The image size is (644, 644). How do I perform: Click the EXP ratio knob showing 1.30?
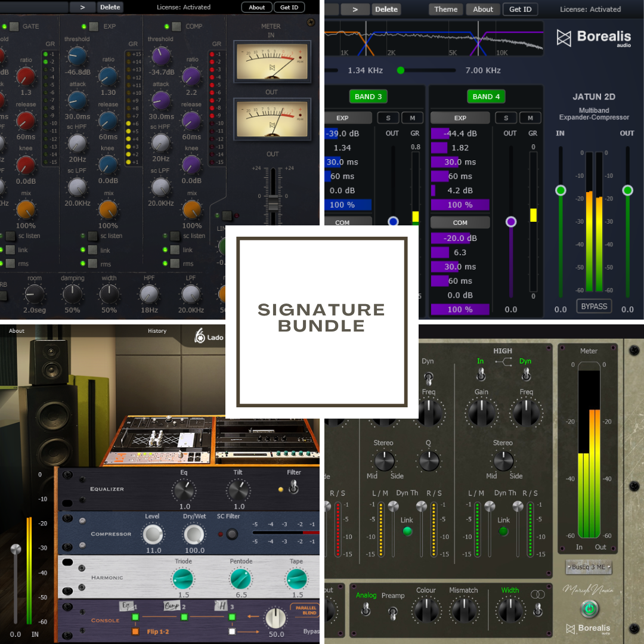[x=109, y=76]
